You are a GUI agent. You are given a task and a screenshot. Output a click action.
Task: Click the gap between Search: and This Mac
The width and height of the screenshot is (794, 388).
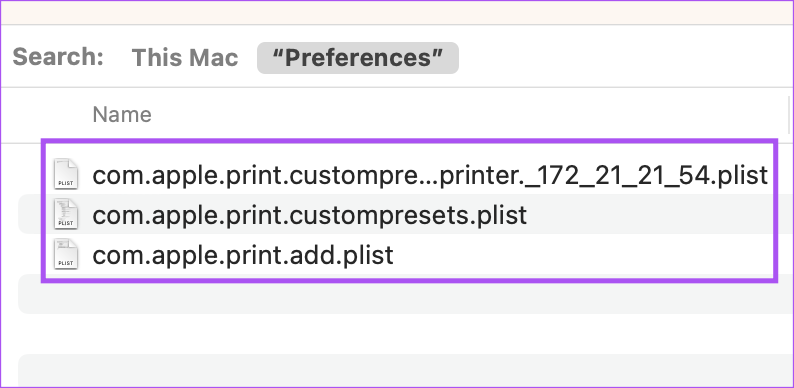118,58
